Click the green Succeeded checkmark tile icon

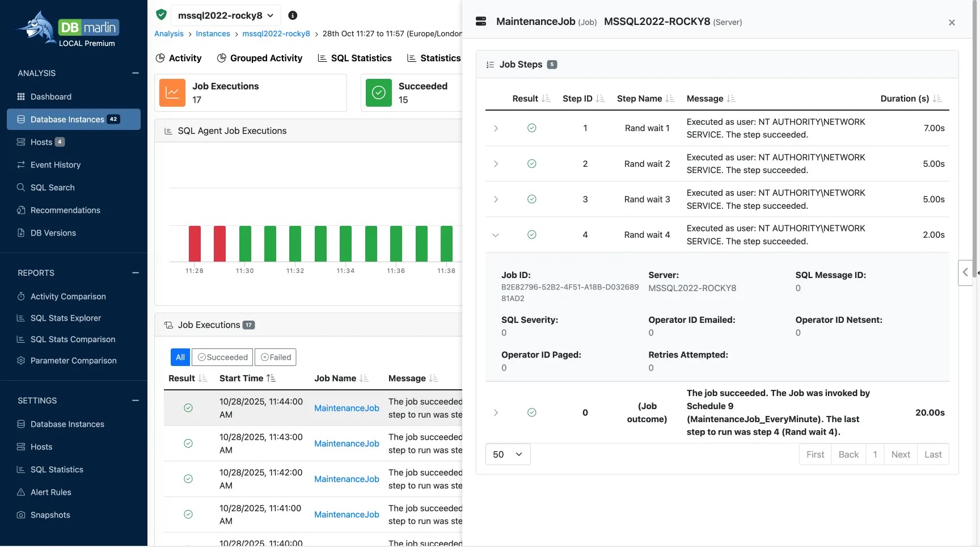[x=379, y=93]
